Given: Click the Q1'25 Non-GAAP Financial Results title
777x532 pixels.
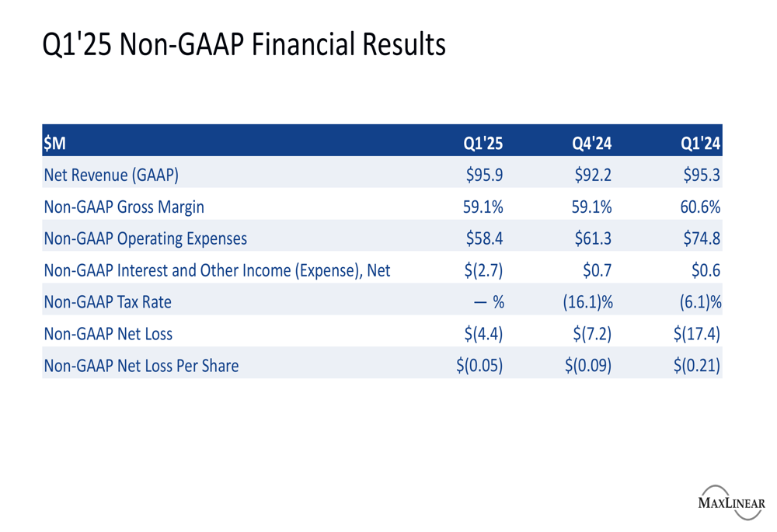Looking at the screenshot, I should point(244,44).
